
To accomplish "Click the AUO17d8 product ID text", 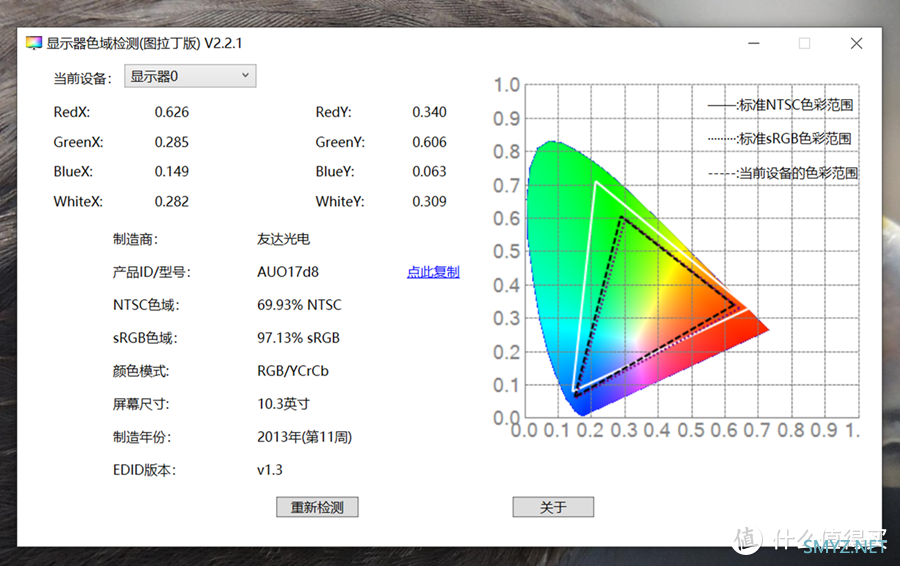I will 288,272.
